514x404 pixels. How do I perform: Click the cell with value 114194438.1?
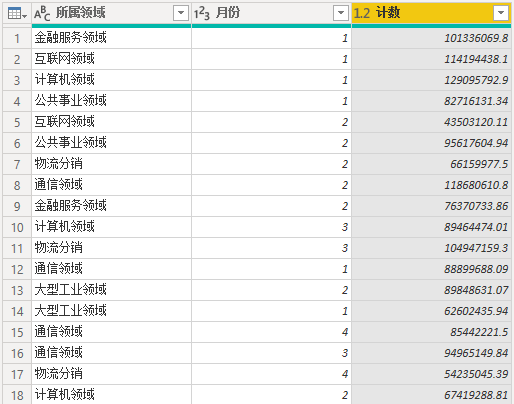(431, 59)
